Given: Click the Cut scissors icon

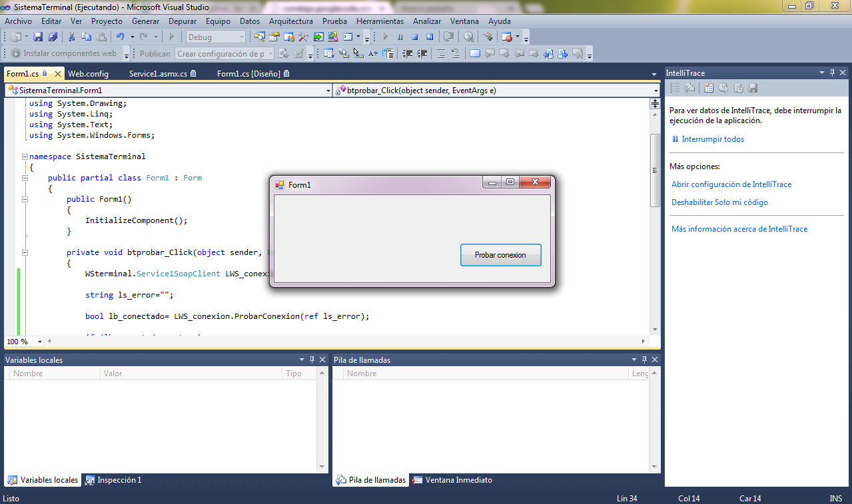Looking at the screenshot, I should [x=72, y=37].
